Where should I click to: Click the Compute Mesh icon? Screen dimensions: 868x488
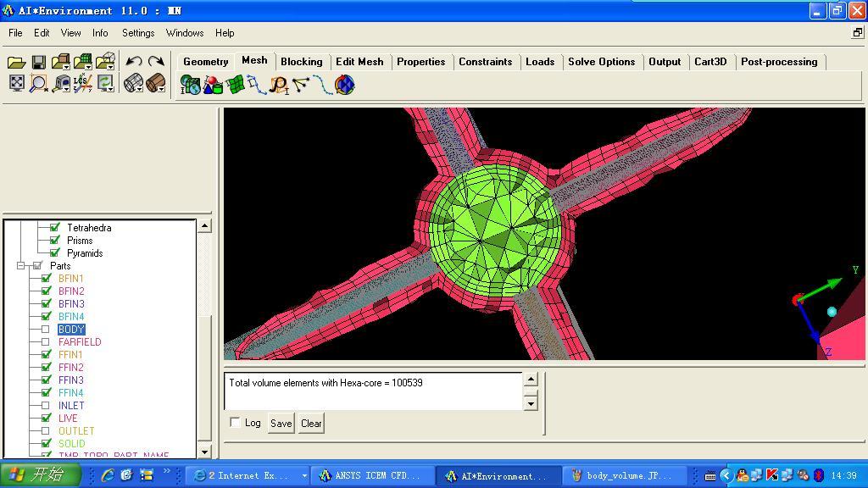click(x=344, y=85)
